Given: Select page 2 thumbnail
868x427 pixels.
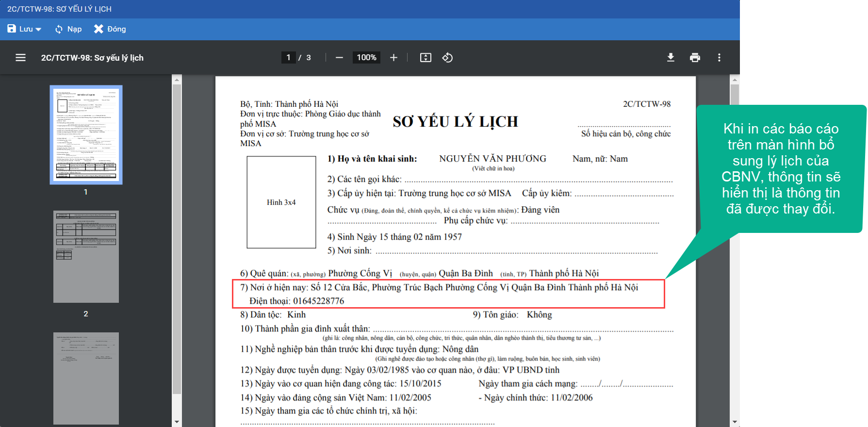Looking at the screenshot, I should point(86,257).
